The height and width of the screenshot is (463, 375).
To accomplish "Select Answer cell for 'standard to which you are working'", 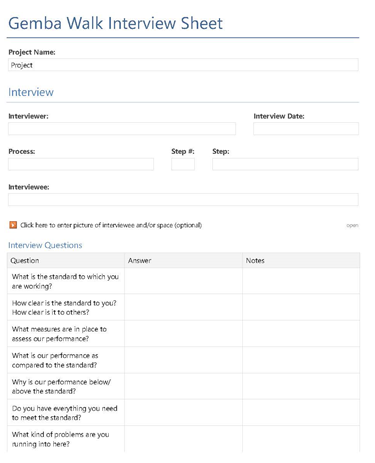I will (x=183, y=281).
